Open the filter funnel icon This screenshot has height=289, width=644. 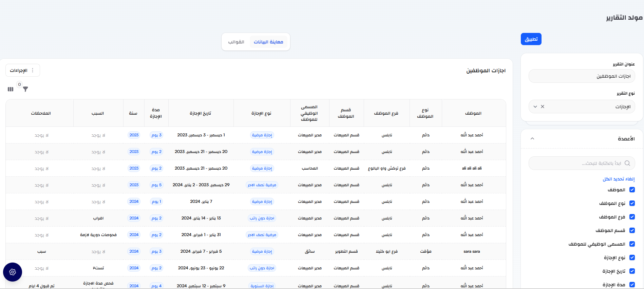click(x=25, y=89)
